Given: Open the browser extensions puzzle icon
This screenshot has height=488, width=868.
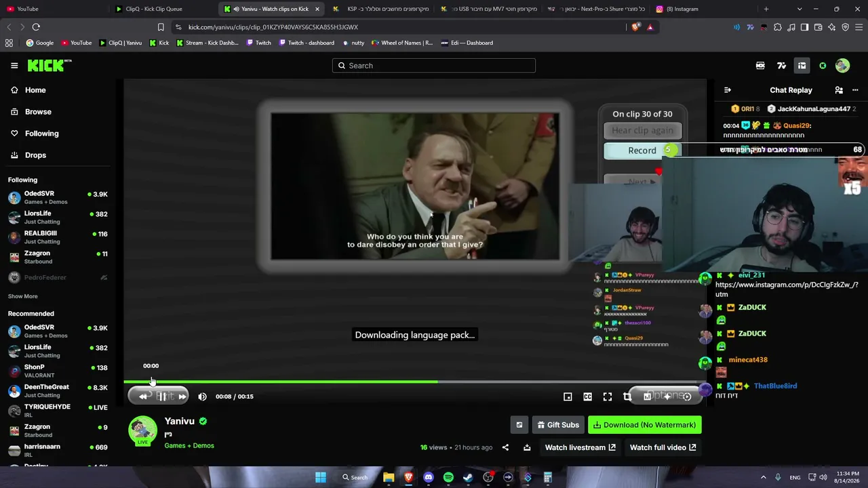Looking at the screenshot, I should [x=778, y=27].
